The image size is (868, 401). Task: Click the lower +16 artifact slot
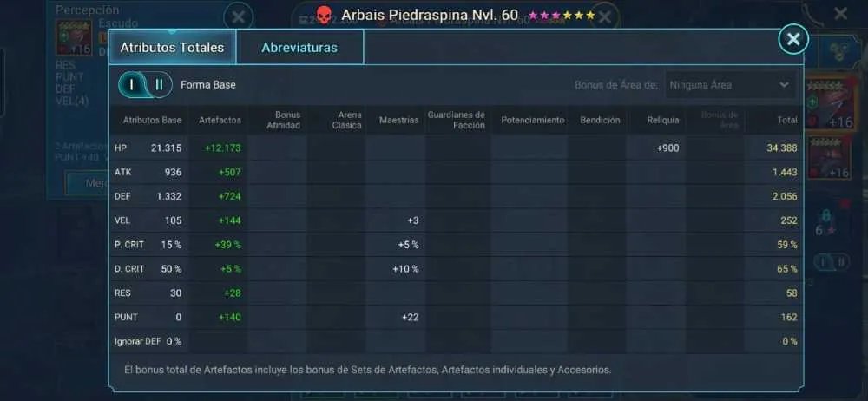(829, 159)
